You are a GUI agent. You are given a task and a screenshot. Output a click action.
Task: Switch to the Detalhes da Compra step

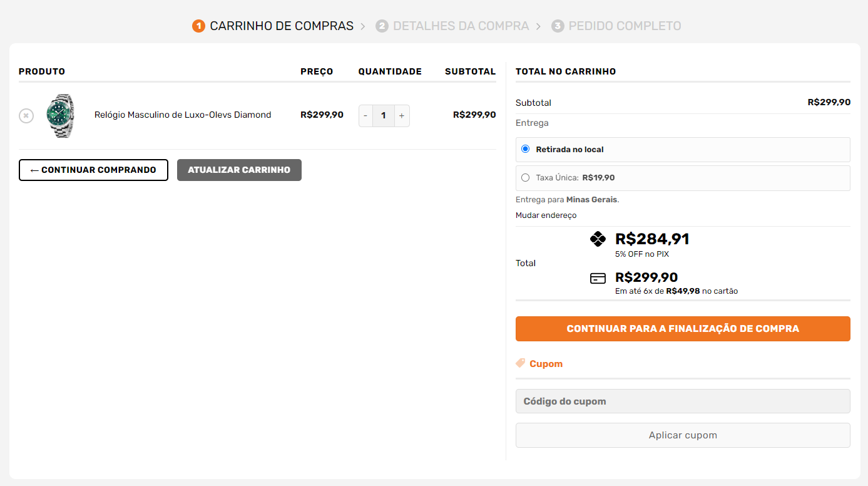tap(461, 26)
